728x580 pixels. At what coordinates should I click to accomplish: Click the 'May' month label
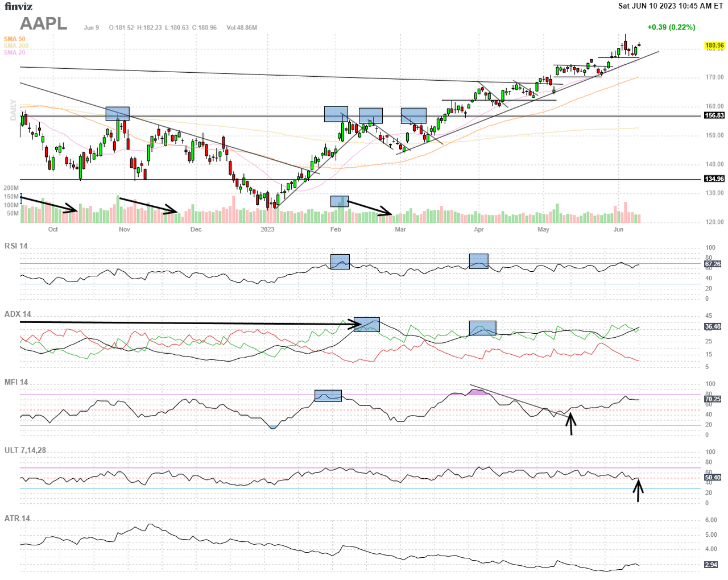coord(544,230)
